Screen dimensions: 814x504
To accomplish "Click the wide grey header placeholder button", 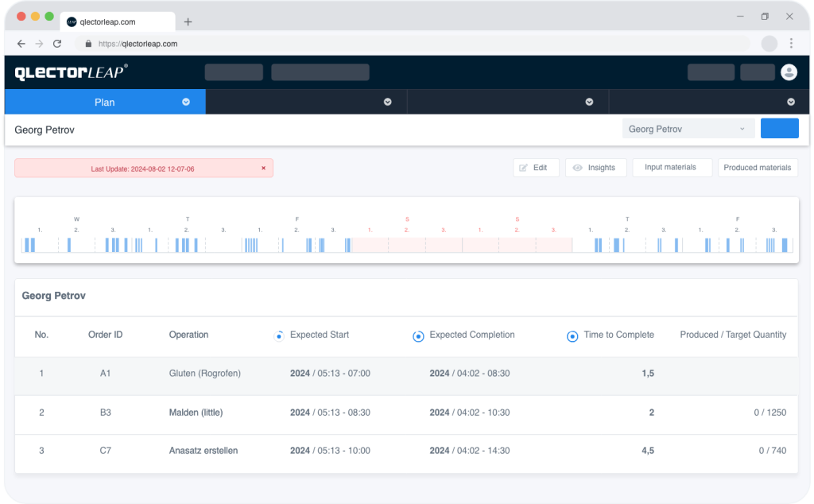I will tap(320, 72).
